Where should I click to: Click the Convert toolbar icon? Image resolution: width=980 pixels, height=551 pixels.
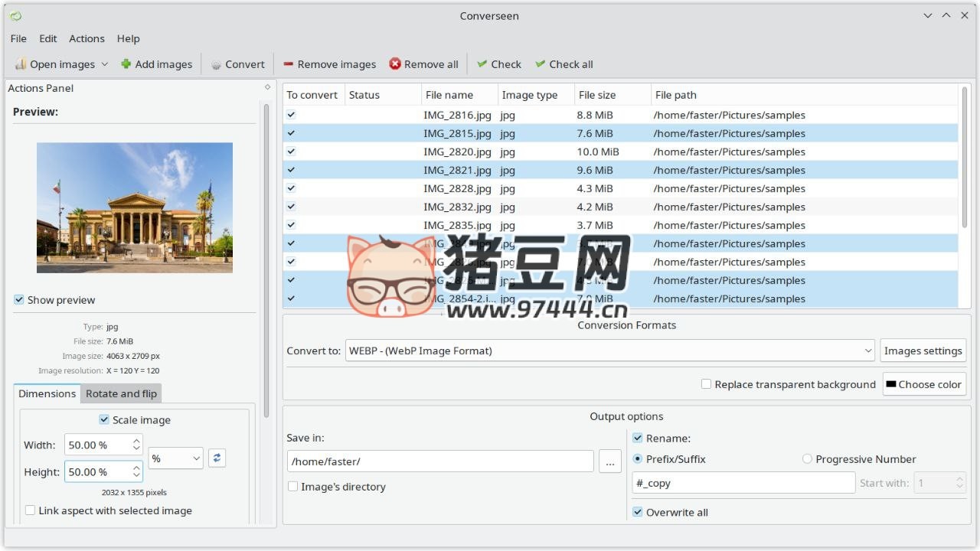click(x=217, y=64)
